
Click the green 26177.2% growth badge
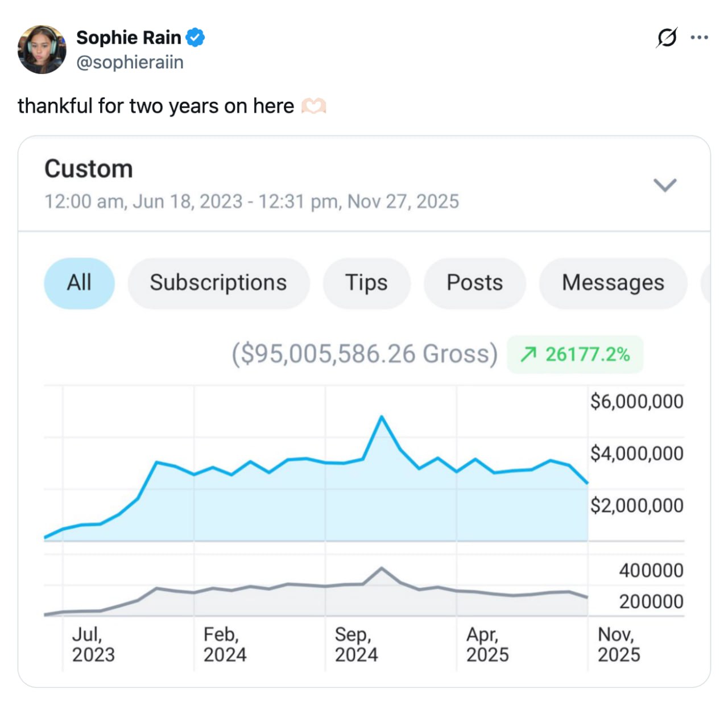[x=575, y=354]
